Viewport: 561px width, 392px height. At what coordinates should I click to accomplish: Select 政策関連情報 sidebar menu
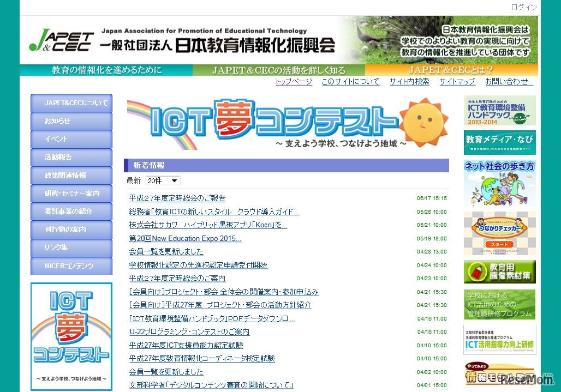71,176
